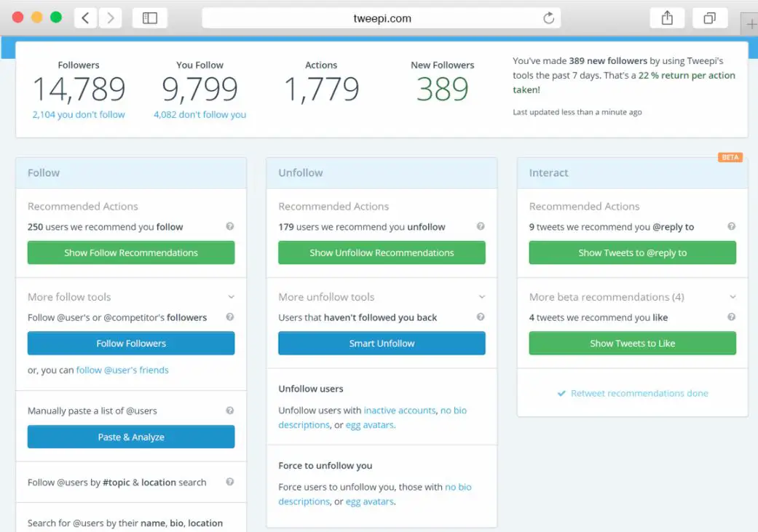Click 'Last updated less than a minute ago' text
The width and height of the screenshot is (758, 532).
click(577, 112)
